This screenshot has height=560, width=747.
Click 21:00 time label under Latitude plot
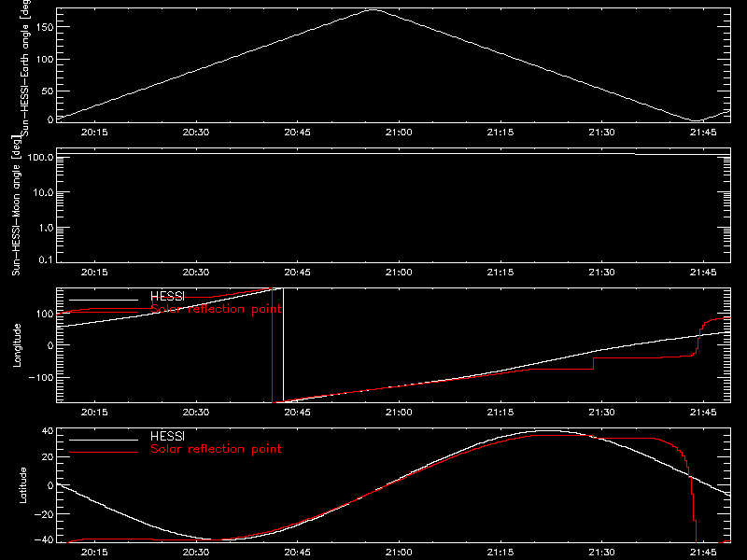tap(399, 552)
